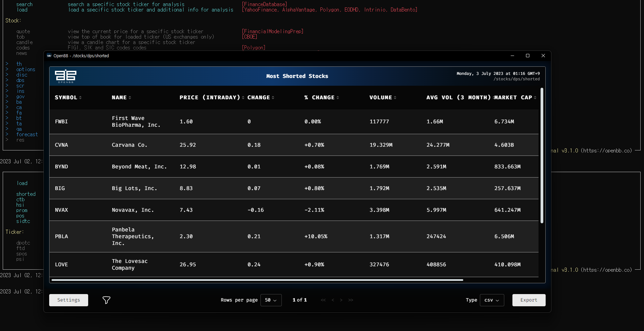Screen dimensions: 644x331
Task: Click BIG price 8.83
Action: tap(186, 188)
